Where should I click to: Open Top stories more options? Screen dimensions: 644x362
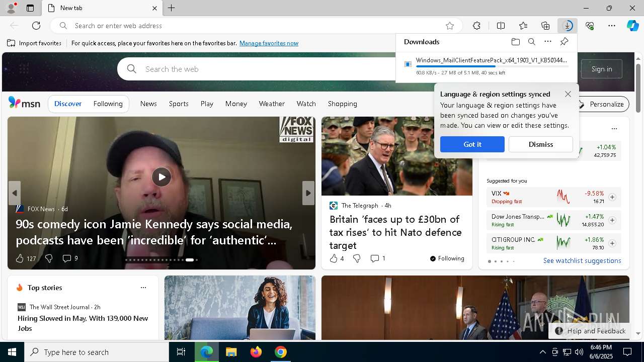coord(143,288)
